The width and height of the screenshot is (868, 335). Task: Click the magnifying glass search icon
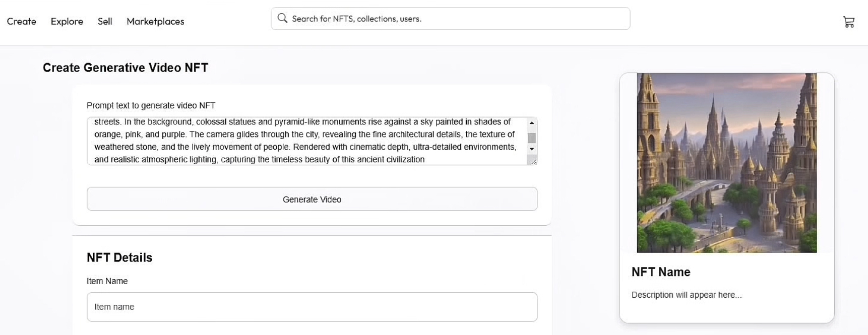[282, 18]
